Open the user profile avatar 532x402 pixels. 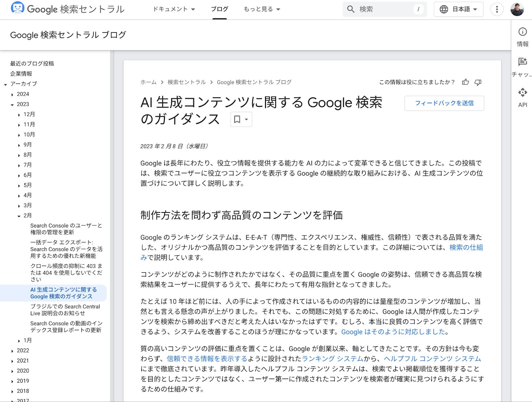pyautogui.click(x=517, y=9)
